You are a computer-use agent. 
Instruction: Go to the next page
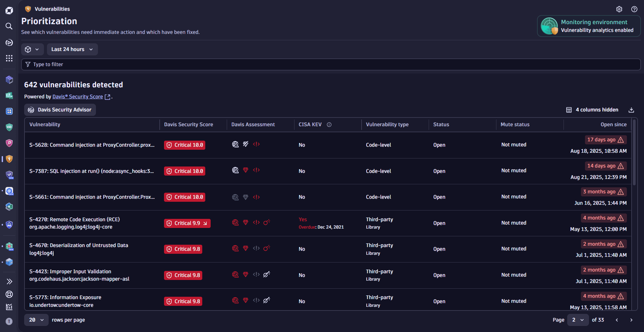[x=631, y=320]
